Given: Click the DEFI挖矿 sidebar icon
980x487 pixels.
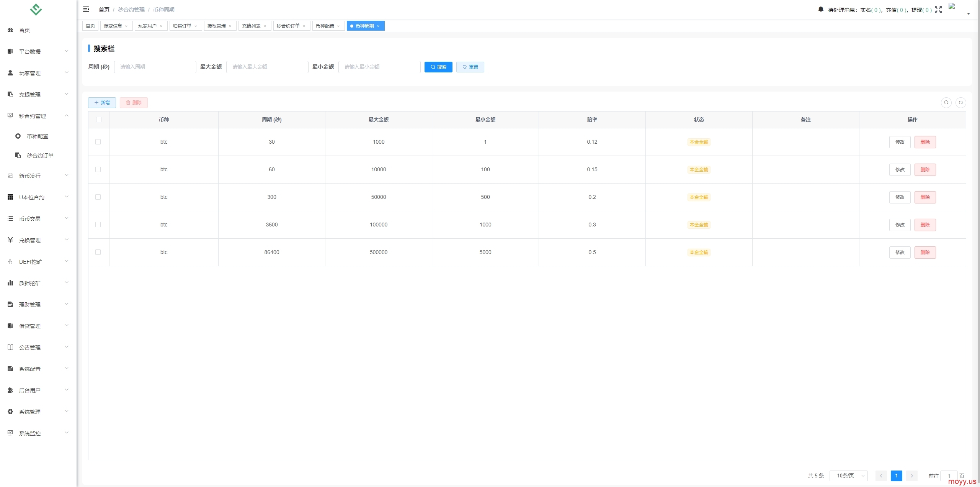Looking at the screenshot, I should pyautogui.click(x=10, y=261).
